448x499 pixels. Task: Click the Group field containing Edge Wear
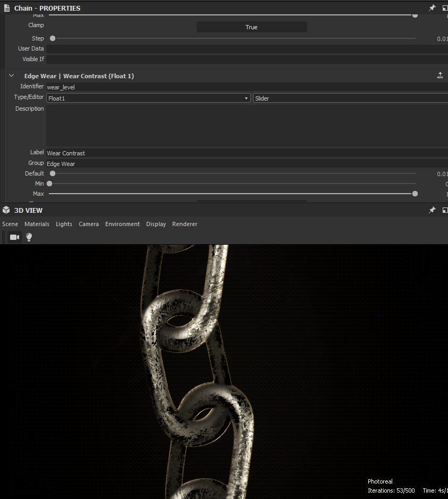pyautogui.click(x=247, y=163)
